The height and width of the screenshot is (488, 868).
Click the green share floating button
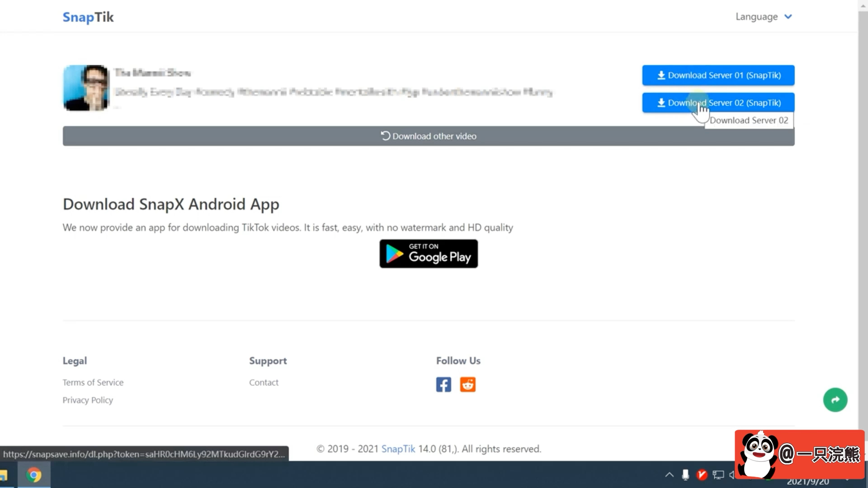coord(835,400)
